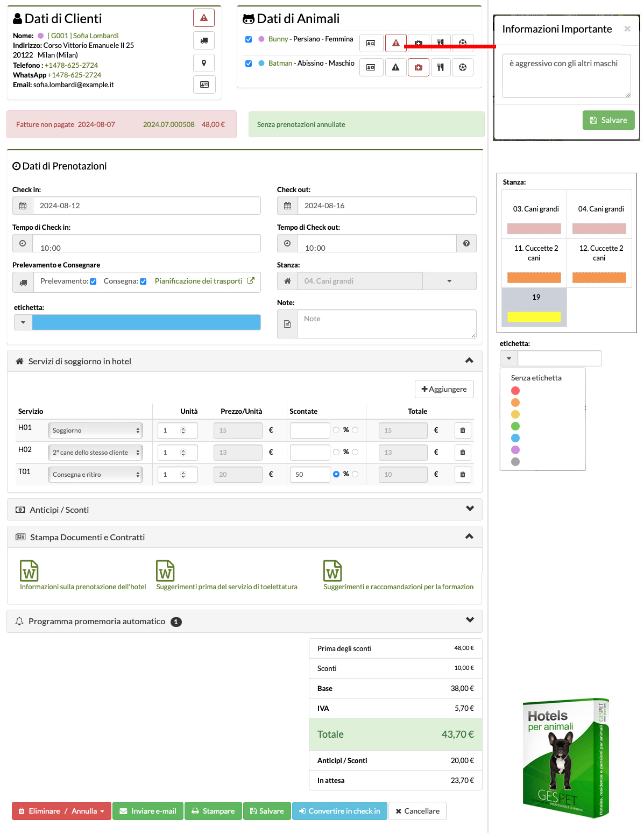Uncheck the Bunny animal checkbox

pyautogui.click(x=249, y=39)
